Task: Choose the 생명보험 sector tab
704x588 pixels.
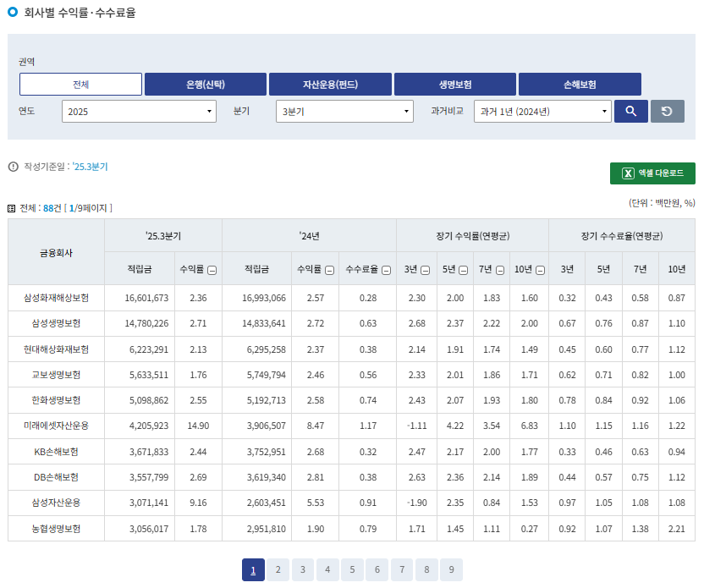Action: [454, 85]
